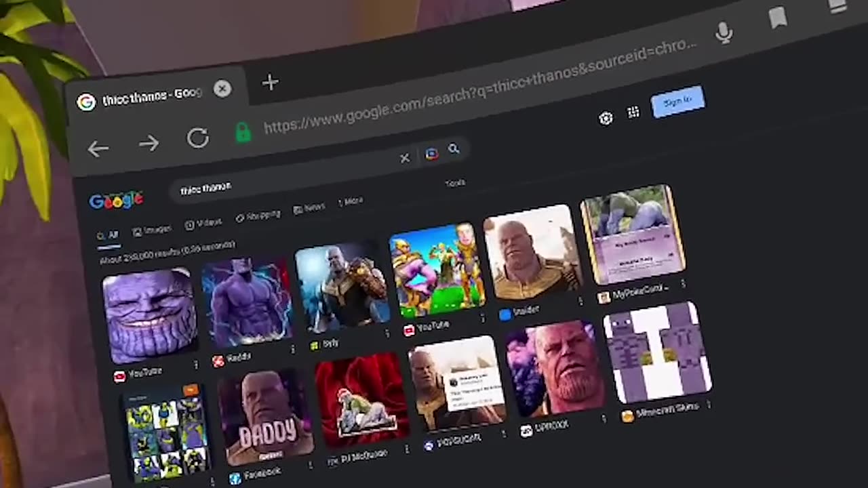Click the YouTube source link under grinning Thanos

point(138,374)
